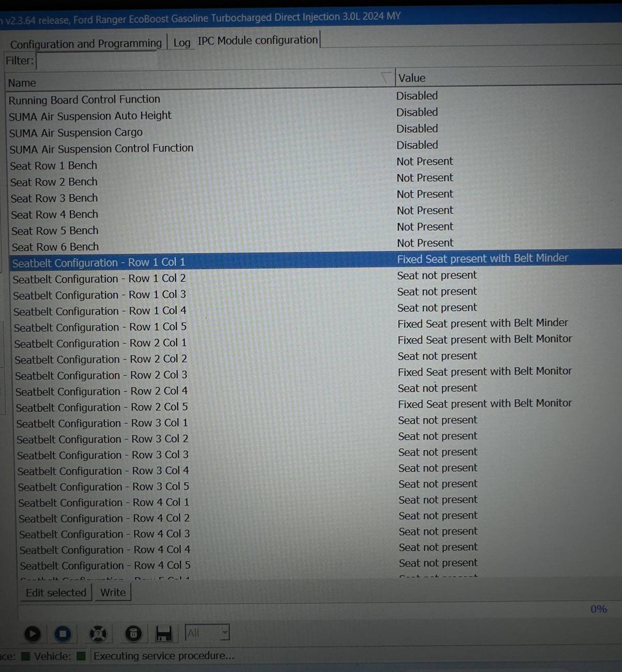Image resolution: width=622 pixels, height=672 pixels.
Task: Open the 'All' dropdown in toolbar
Action: click(x=207, y=633)
